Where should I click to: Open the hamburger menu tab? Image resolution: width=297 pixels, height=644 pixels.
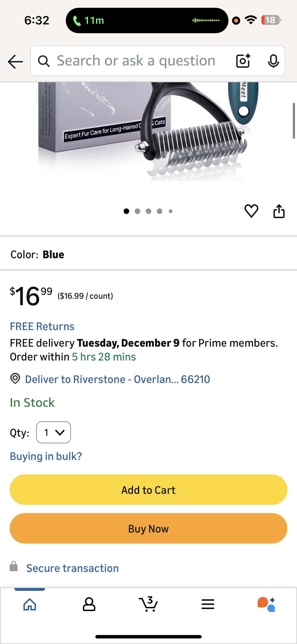208,604
